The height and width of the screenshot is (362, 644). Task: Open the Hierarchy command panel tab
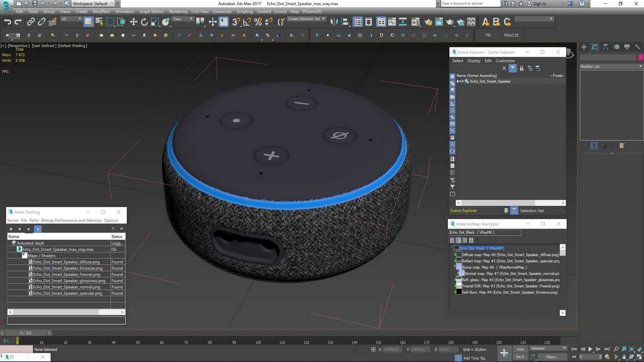(605, 47)
